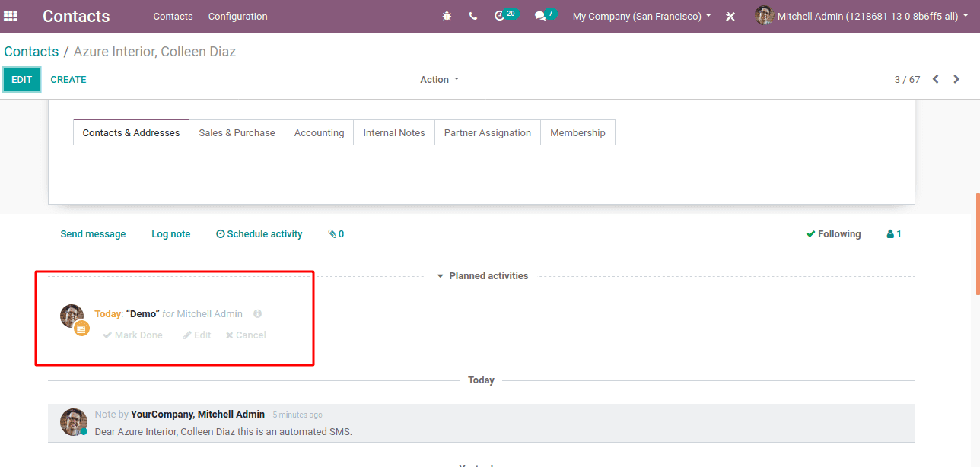Click the "5 minutes ago" timestamp
980x467 pixels.
pos(297,415)
